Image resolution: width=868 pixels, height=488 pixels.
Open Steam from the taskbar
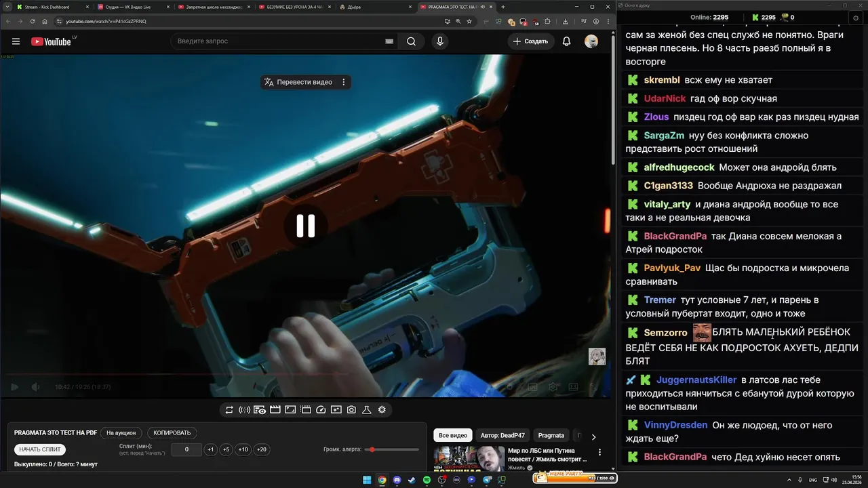pyautogui.click(x=412, y=480)
